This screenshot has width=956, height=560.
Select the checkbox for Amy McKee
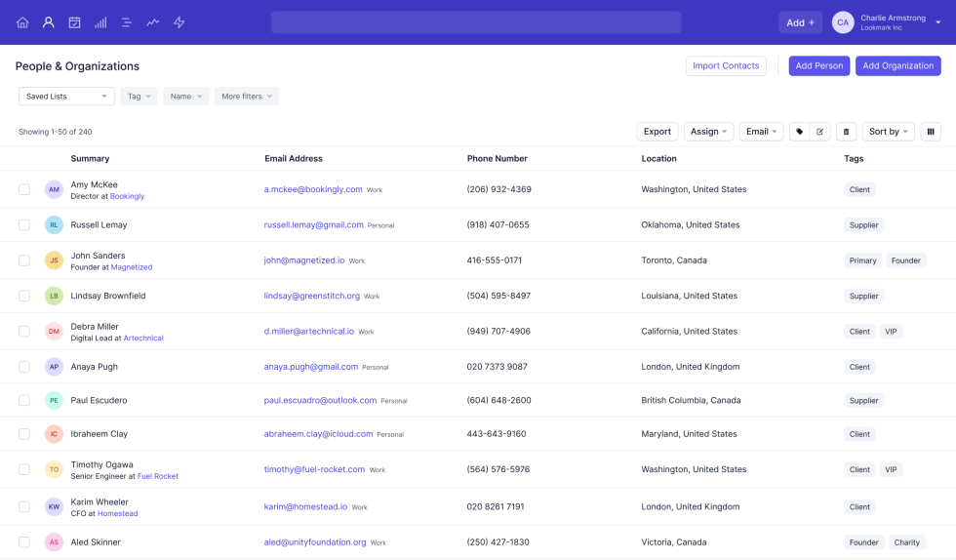(24, 189)
